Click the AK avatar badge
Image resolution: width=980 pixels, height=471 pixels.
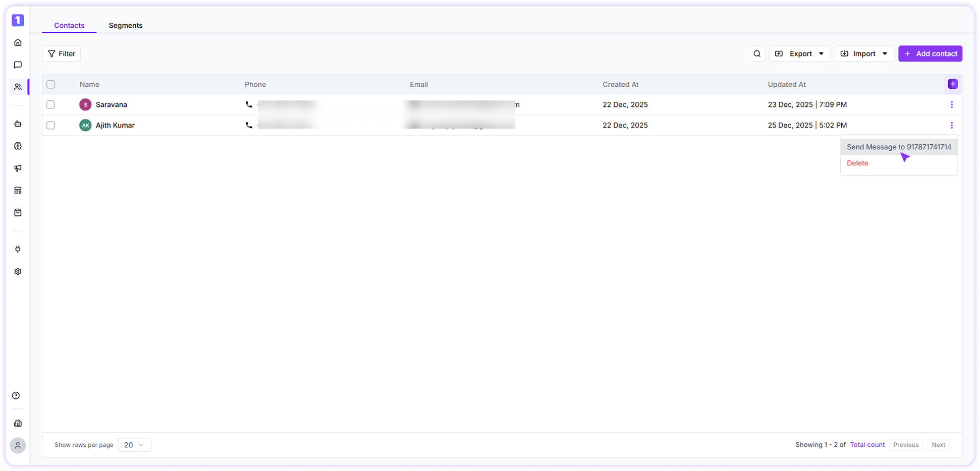[x=85, y=126]
